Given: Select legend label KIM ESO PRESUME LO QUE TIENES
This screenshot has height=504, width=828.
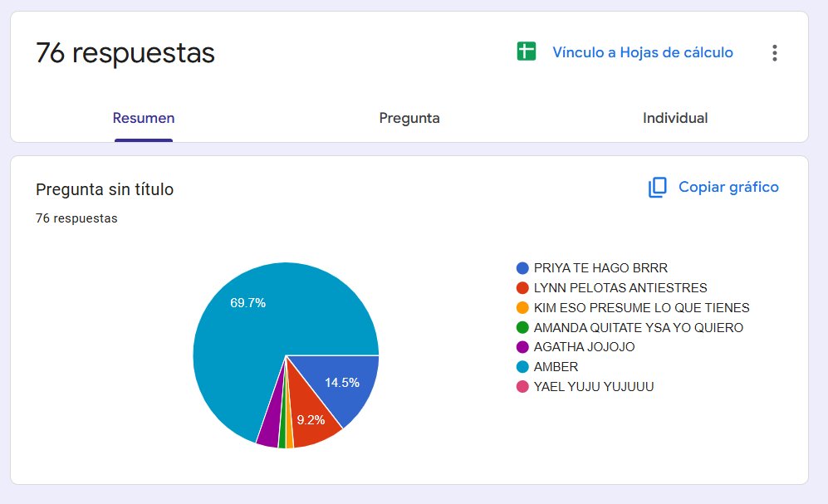Looking at the screenshot, I should click(x=642, y=308).
